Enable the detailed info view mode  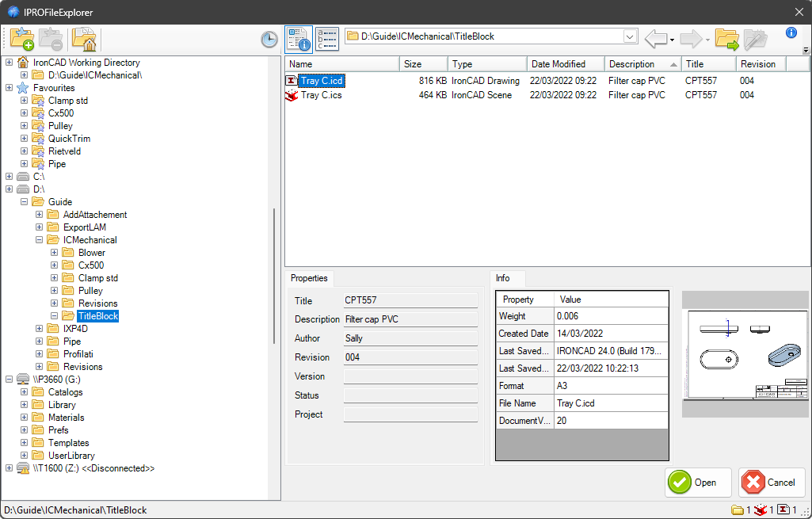tap(299, 38)
